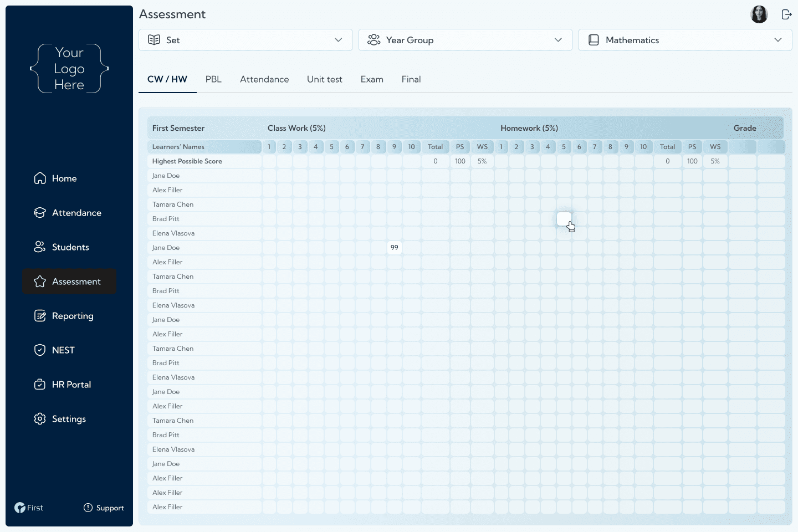798x532 pixels.
Task: Click the book icon in the Set filter
Action: (x=154, y=39)
